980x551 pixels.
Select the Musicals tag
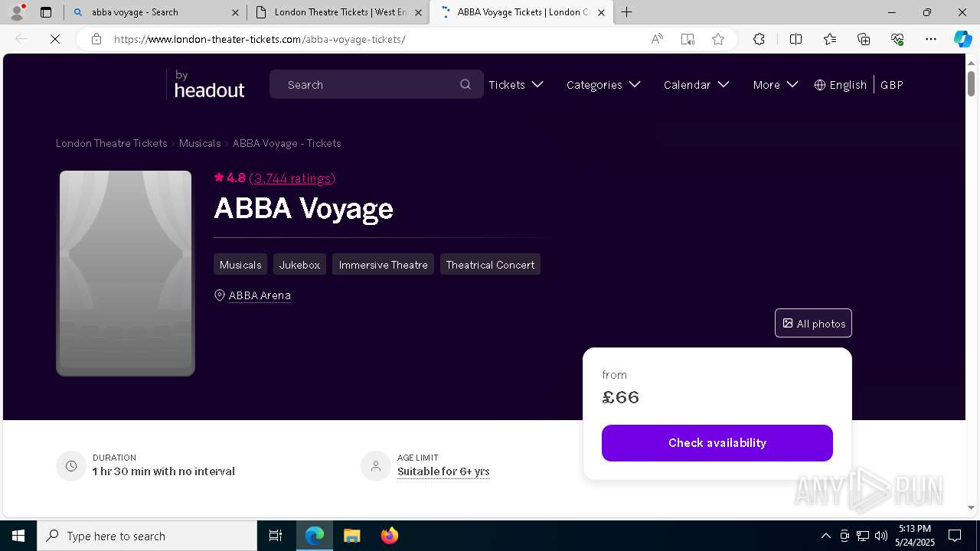point(240,265)
